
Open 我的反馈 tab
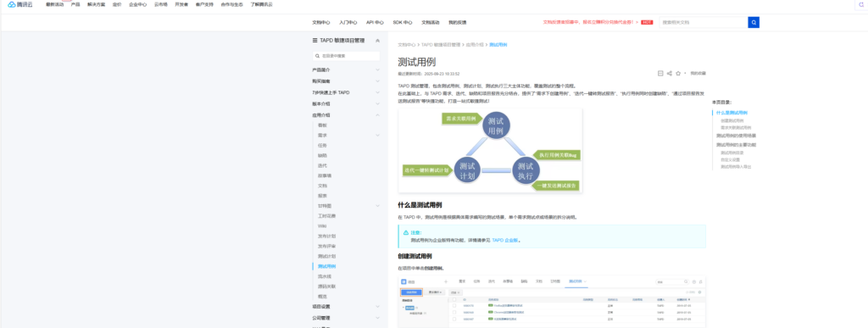point(457,23)
